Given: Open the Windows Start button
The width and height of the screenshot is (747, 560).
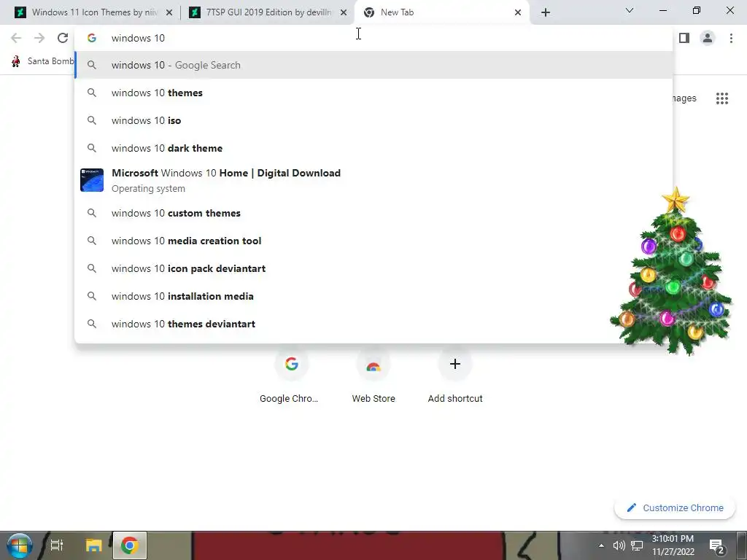Looking at the screenshot, I should click(19, 545).
